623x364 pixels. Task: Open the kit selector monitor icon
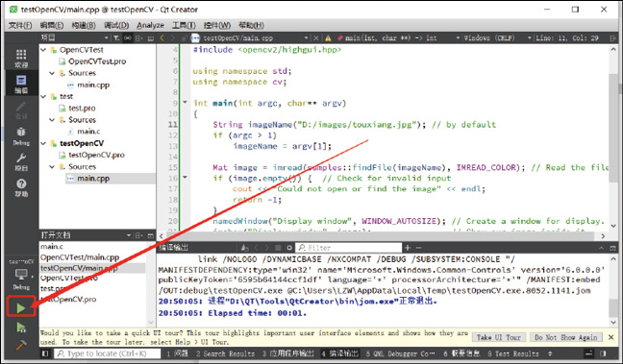tap(21, 275)
